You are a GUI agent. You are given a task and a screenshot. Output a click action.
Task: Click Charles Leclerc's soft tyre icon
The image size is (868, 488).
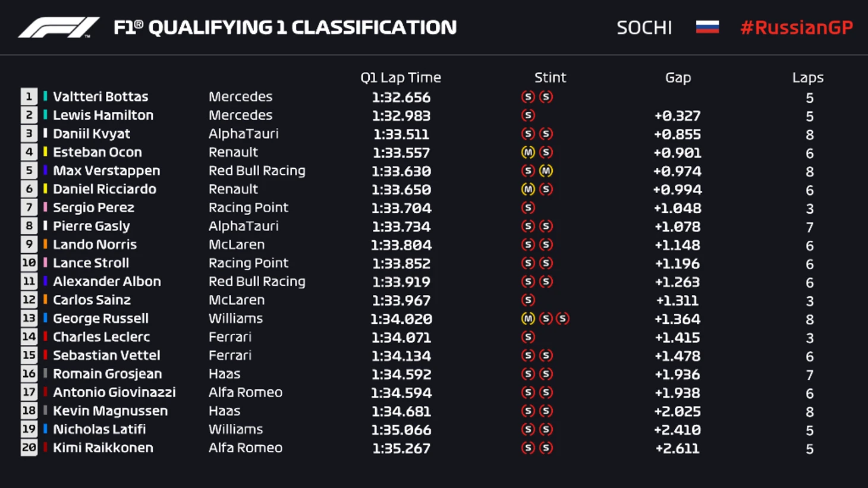coord(527,337)
